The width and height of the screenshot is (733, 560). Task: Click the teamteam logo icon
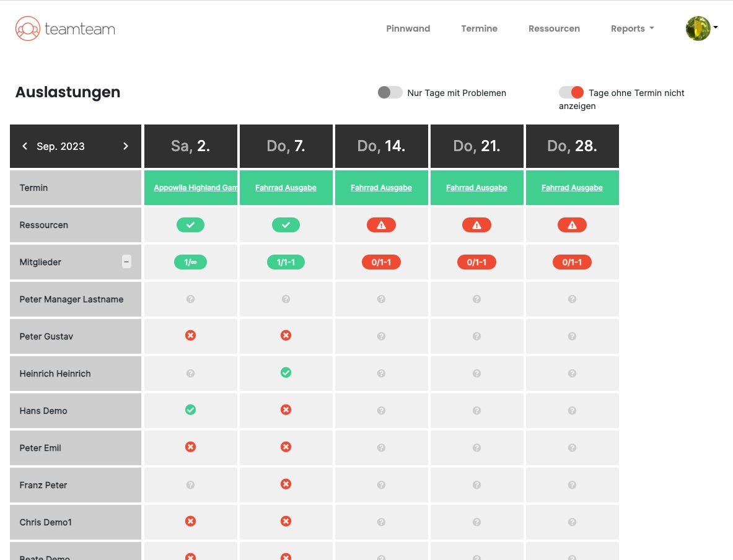(28, 28)
